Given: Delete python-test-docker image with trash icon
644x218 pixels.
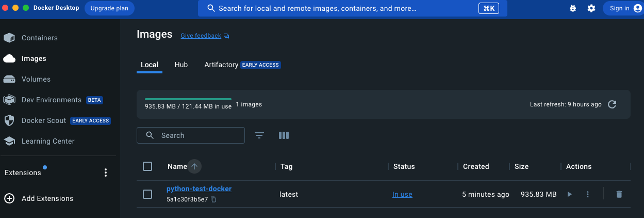Looking at the screenshot, I should coord(619,194).
